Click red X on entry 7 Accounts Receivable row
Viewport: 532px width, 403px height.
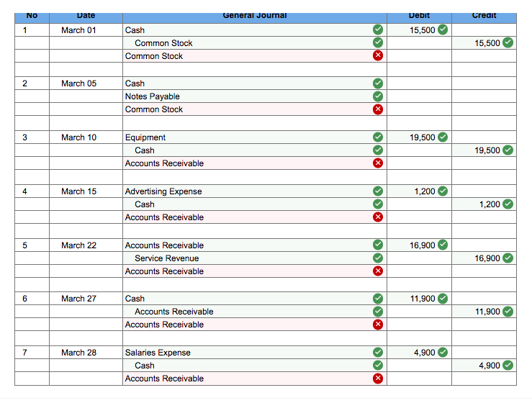click(x=378, y=379)
